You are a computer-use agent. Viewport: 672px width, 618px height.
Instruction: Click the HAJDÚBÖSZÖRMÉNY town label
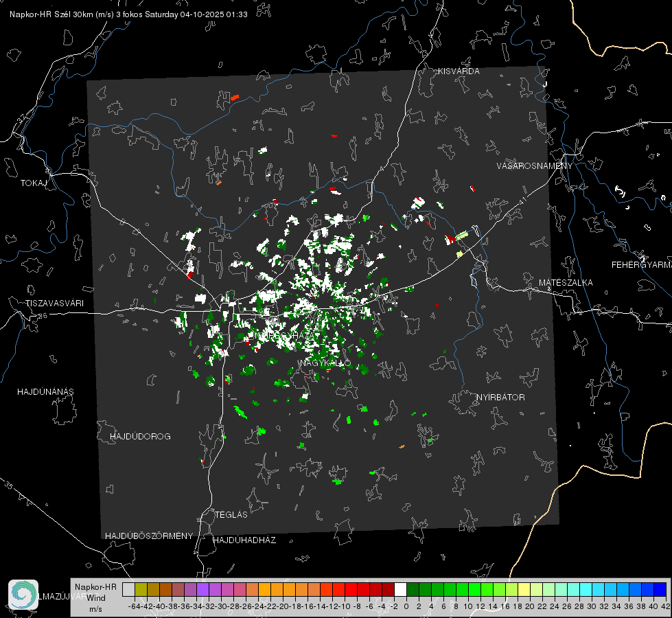pyautogui.click(x=149, y=536)
